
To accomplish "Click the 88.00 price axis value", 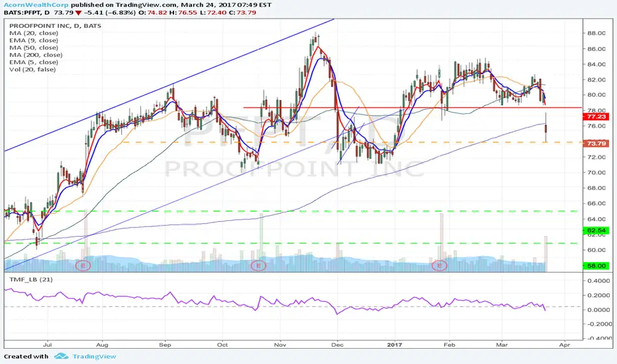I will 596,34.
